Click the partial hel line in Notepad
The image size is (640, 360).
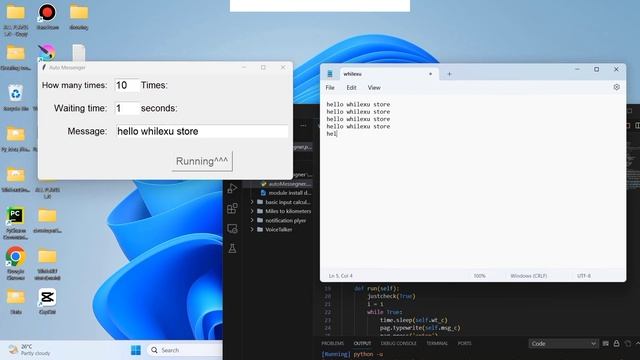click(x=331, y=134)
